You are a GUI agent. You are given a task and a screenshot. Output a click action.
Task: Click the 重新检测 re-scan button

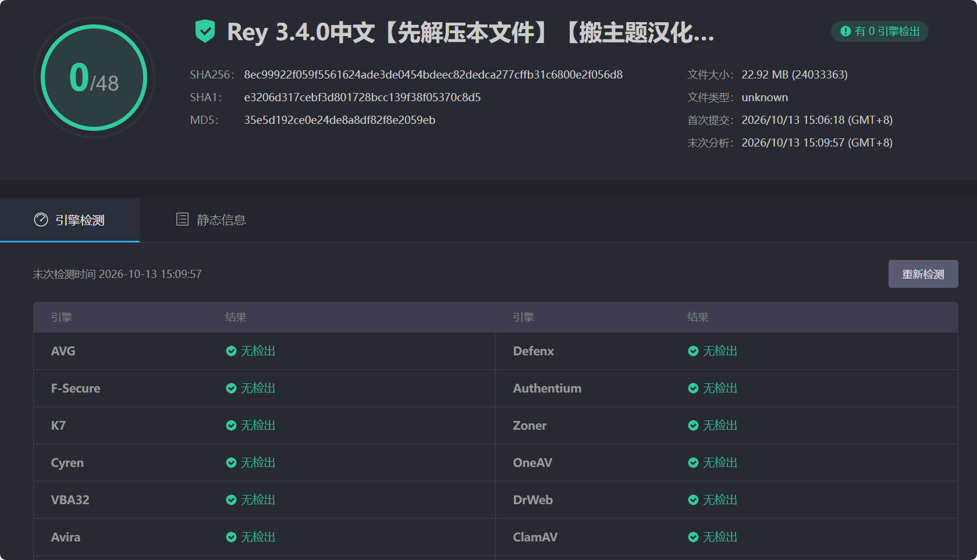923,274
